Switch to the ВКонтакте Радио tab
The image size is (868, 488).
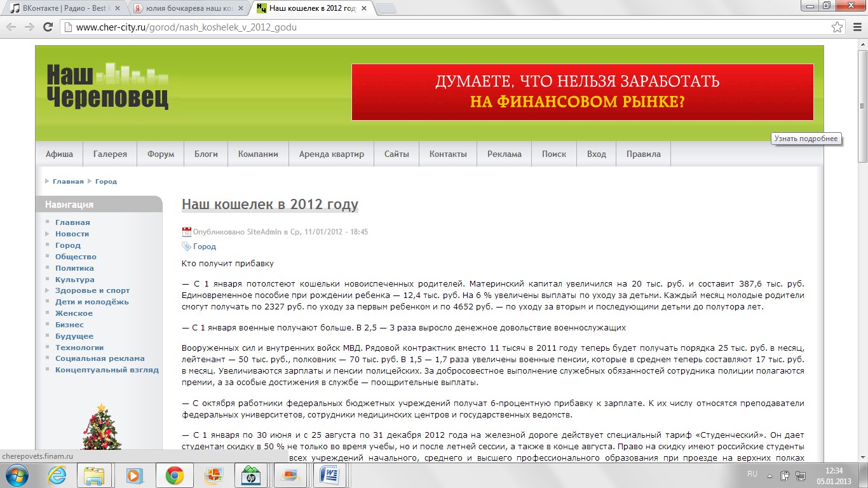click(65, 8)
